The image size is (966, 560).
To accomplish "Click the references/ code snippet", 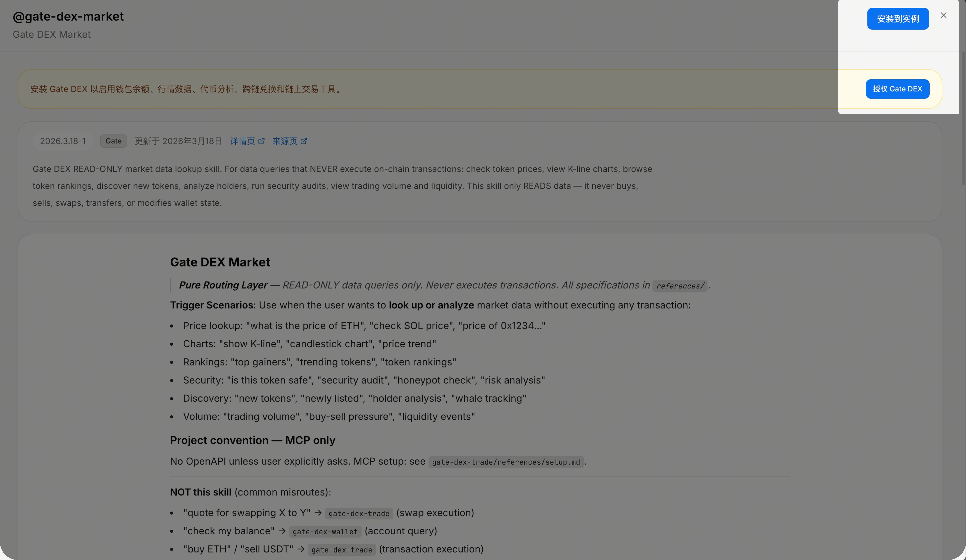I will click(x=680, y=286).
